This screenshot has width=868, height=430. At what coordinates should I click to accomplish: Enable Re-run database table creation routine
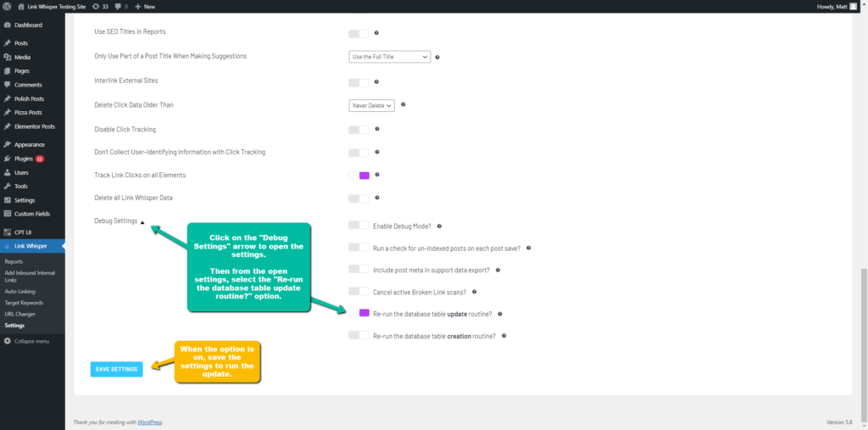tap(359, 335)
